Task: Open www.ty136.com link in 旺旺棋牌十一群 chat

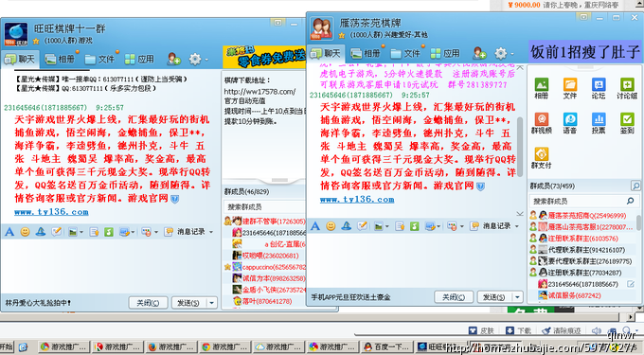Action: coord(51,212)
